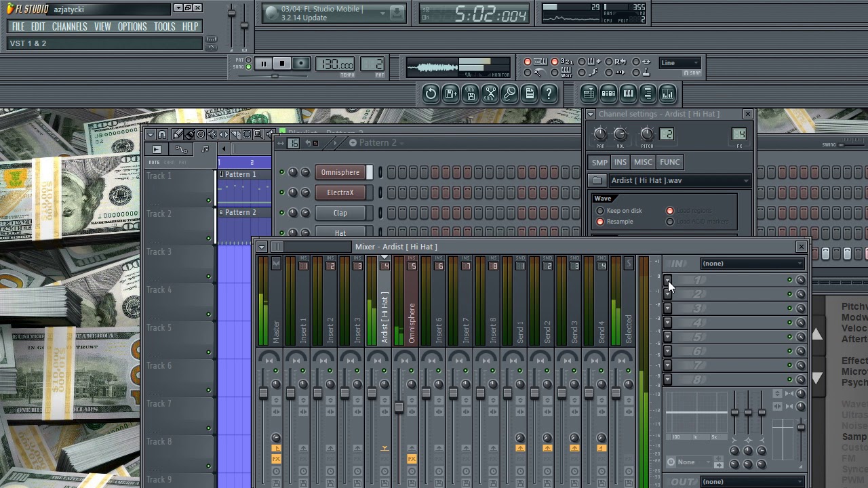This screenshot has height=488, width=868.
Task: Mute the ElectraX channel green light
Action: [x=281, y=192]
